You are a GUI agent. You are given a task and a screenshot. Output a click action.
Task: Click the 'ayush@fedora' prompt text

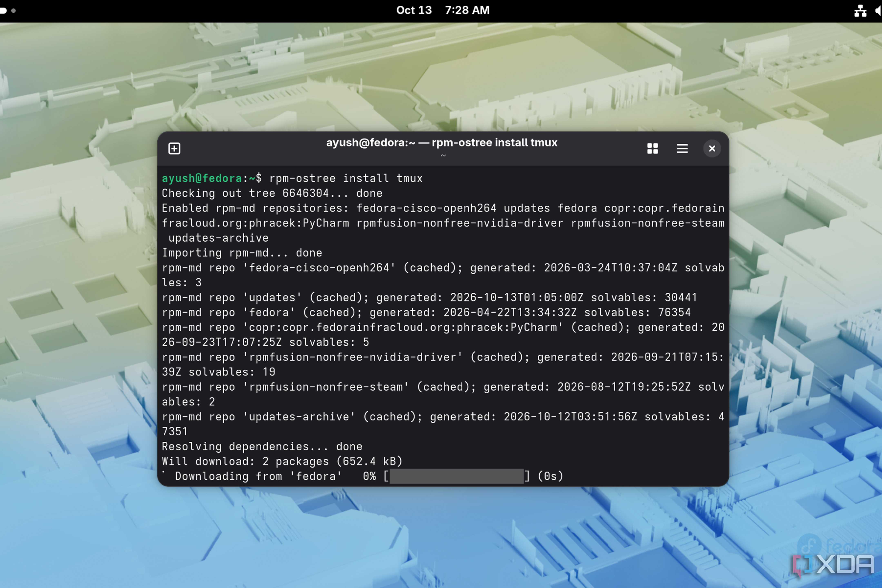[202, 178]
